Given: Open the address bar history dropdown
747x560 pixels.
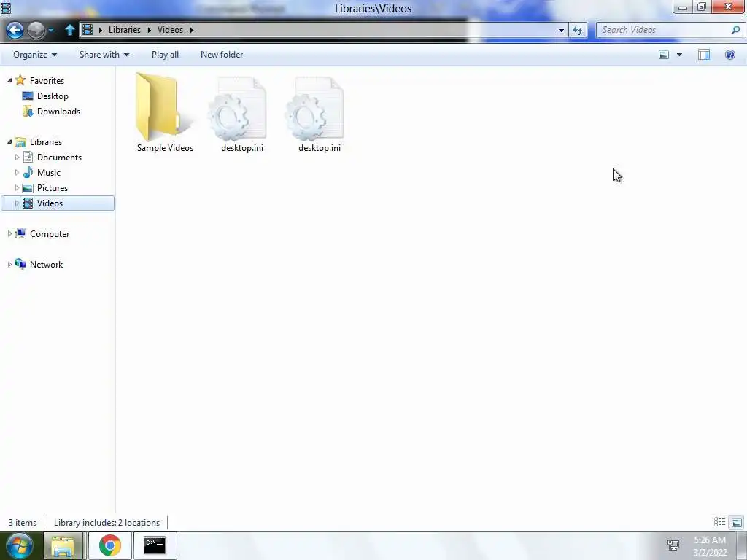Looking at the screenshot, I should (x=561, y=30).
